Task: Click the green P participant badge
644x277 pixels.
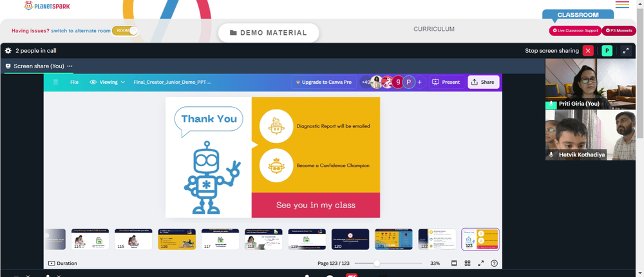Action: click(607, 51)
